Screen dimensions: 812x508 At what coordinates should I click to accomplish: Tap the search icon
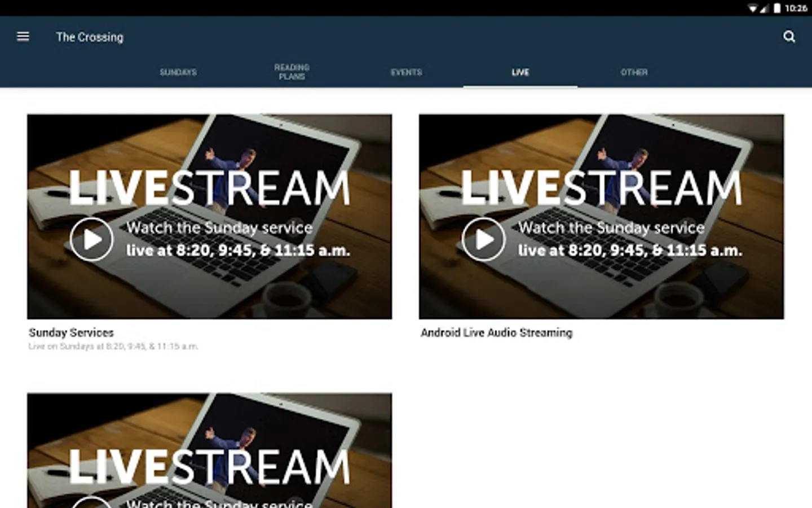(x=789, y=37)
